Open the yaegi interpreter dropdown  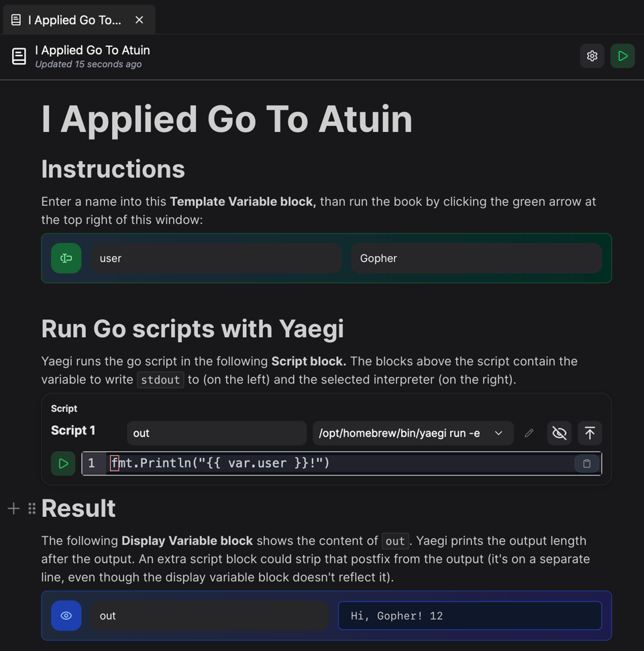[413, 433]
